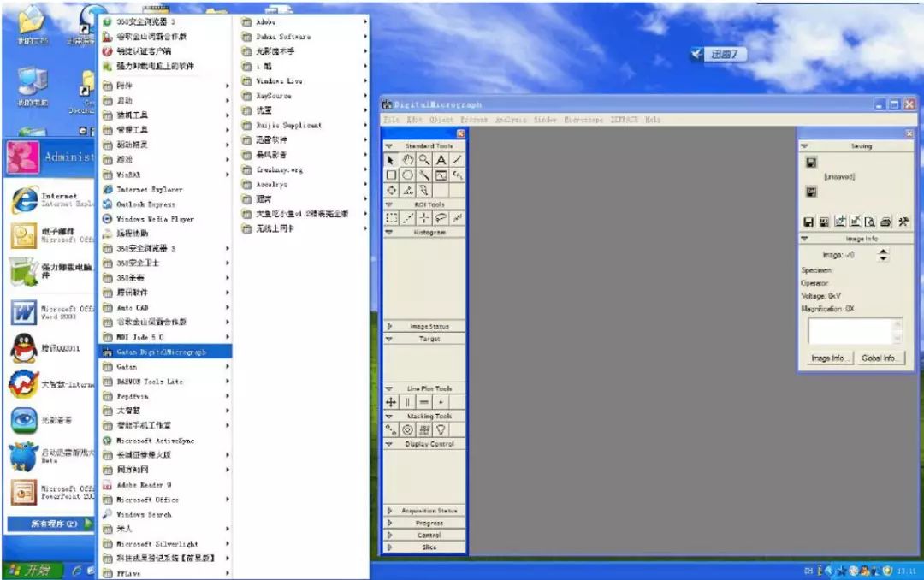Screen dimensions: 924x580
Task: Select the dashed rectangle ROI tool
Action: 391,218
